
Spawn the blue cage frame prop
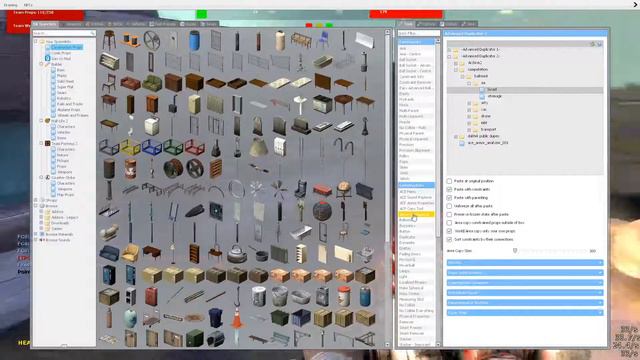click(x=152, y=147)
